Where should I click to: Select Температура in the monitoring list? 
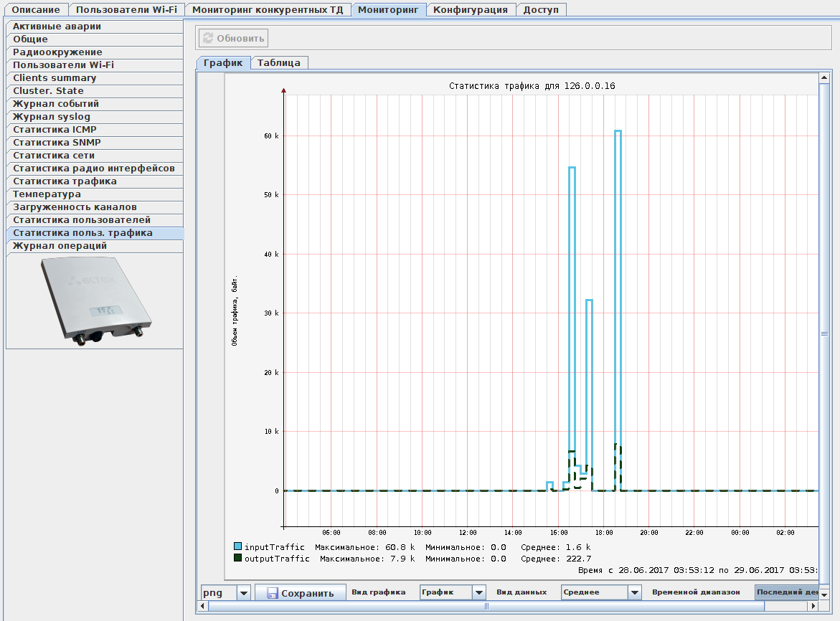[47, 194]
